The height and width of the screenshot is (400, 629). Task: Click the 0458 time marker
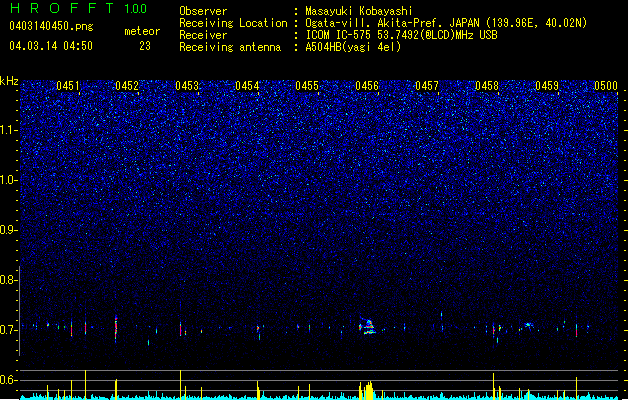(x=487, y=86)
